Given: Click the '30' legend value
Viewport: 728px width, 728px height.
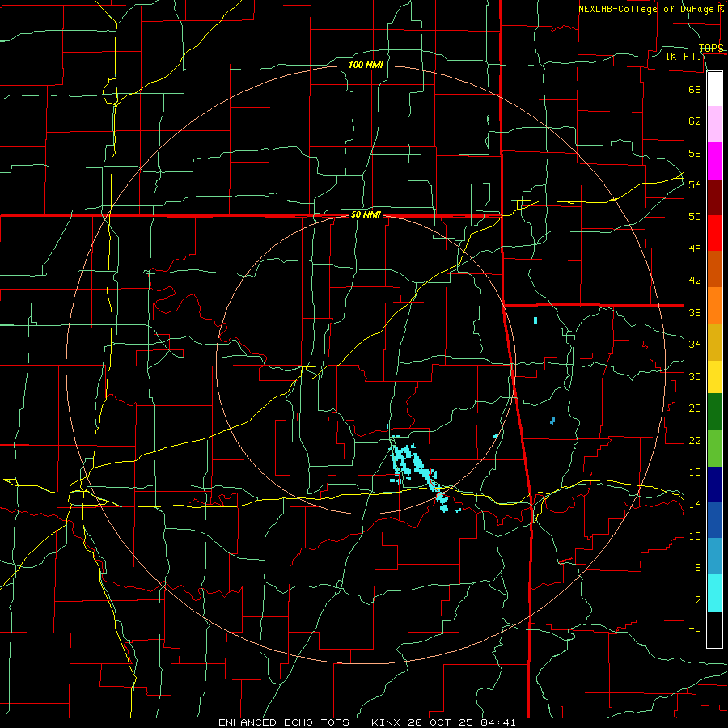Looking at the screenshot, I should [x=695, y=376].
